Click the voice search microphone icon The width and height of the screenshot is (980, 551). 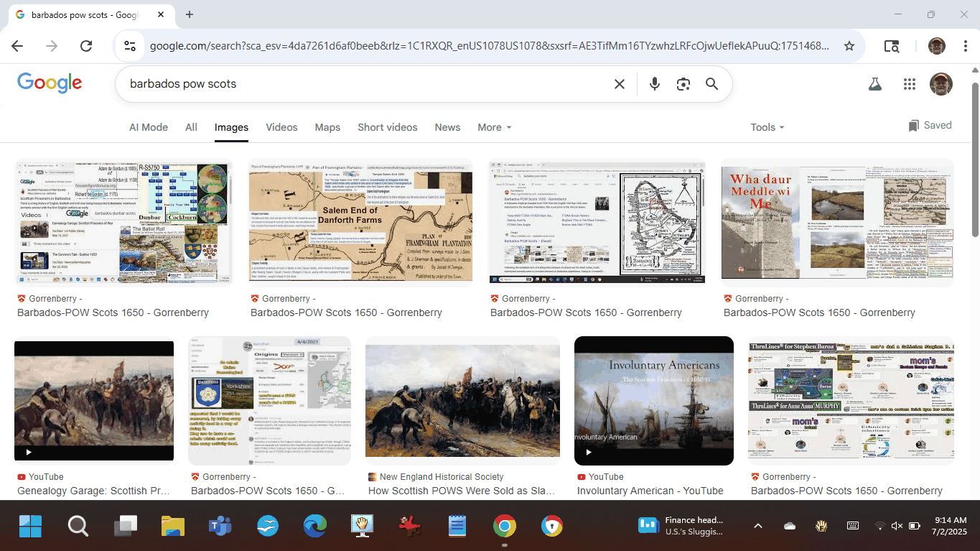click(x=654, y=84)
